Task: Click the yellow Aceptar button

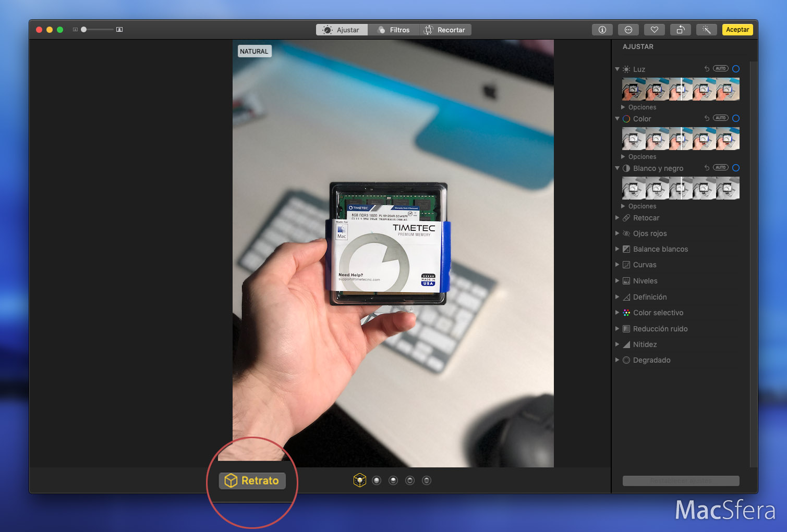Action: click(x=737, y=30)
